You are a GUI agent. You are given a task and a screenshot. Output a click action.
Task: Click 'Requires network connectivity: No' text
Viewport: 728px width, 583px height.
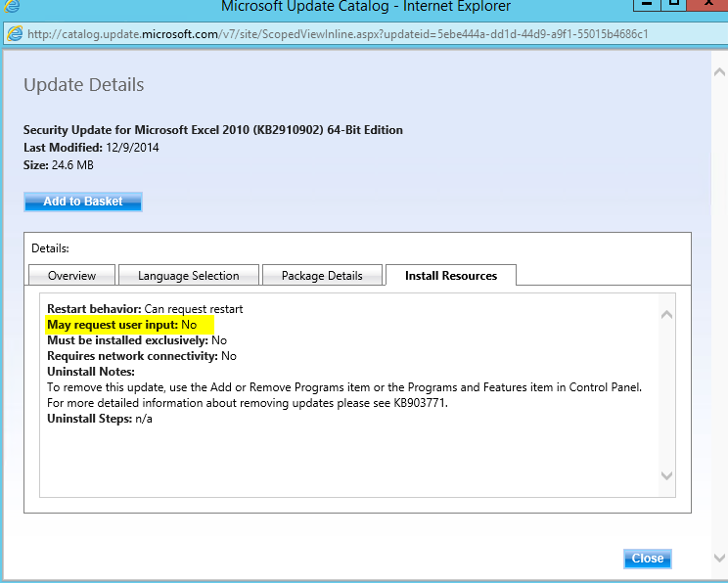tap(142, 356)
